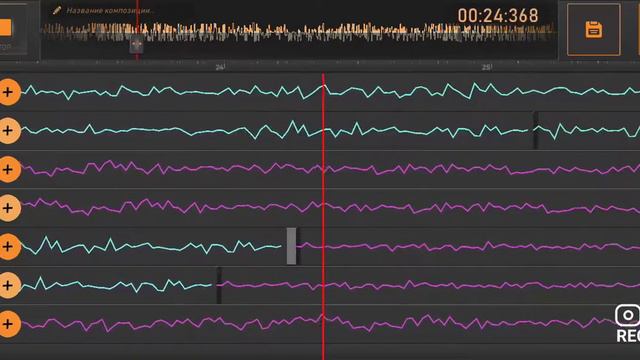Click the 25 second ruler mark

(487, 67)
